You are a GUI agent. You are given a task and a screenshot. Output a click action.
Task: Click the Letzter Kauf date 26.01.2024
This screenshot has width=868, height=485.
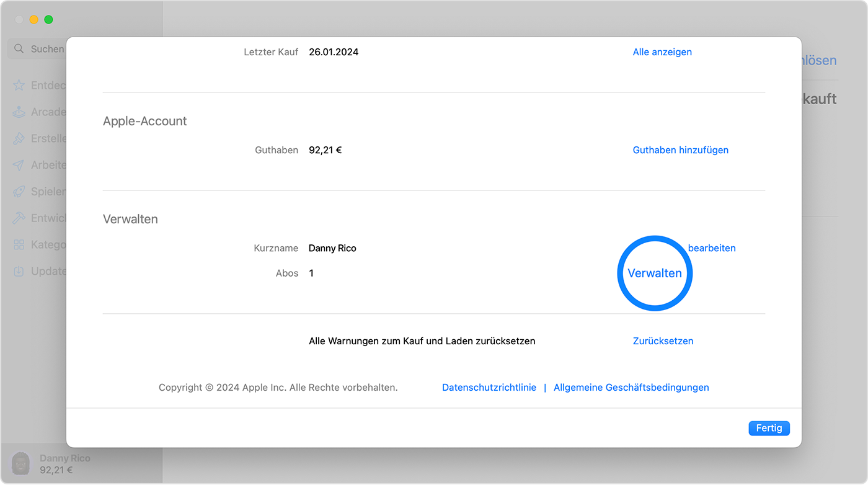[334, 52]
